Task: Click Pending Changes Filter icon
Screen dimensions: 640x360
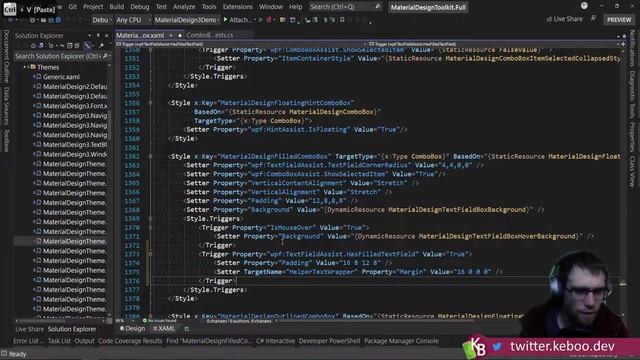Action: pos(51,45)
